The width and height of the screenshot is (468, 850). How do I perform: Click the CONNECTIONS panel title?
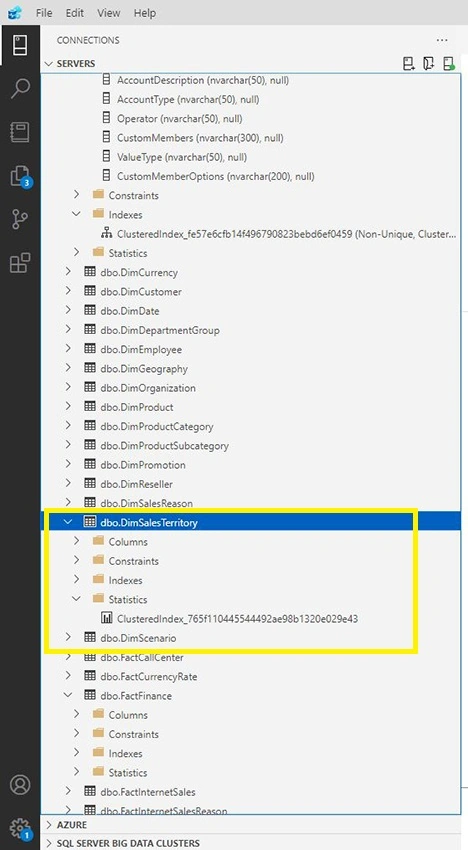coord(88,40)
